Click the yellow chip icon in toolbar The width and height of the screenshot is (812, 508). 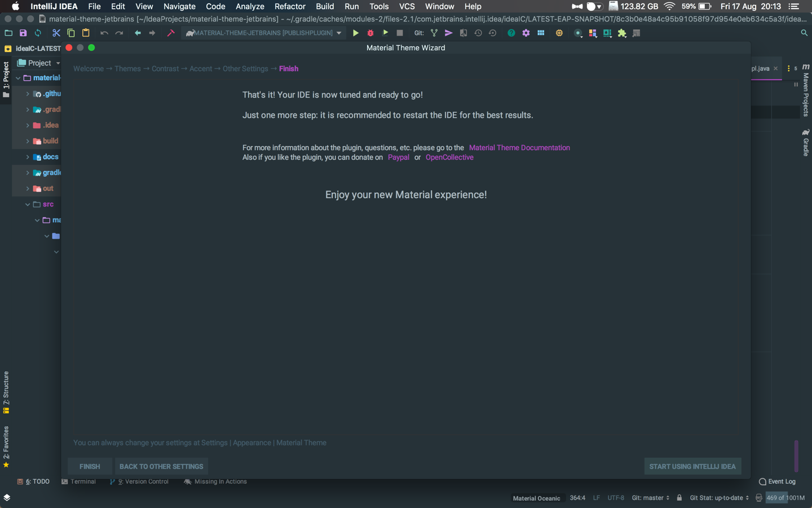pyautogui.click(x=559, y=33)
